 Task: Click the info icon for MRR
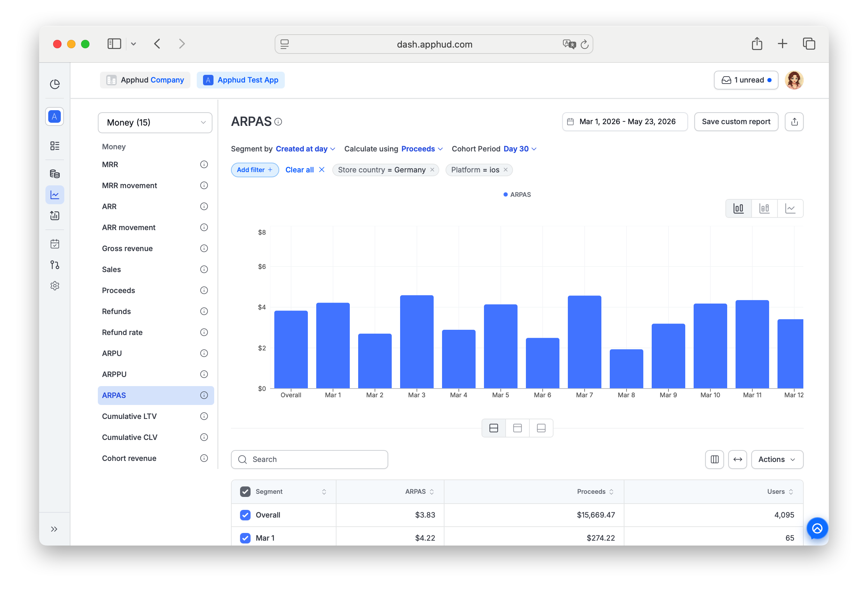click(204, 164)
